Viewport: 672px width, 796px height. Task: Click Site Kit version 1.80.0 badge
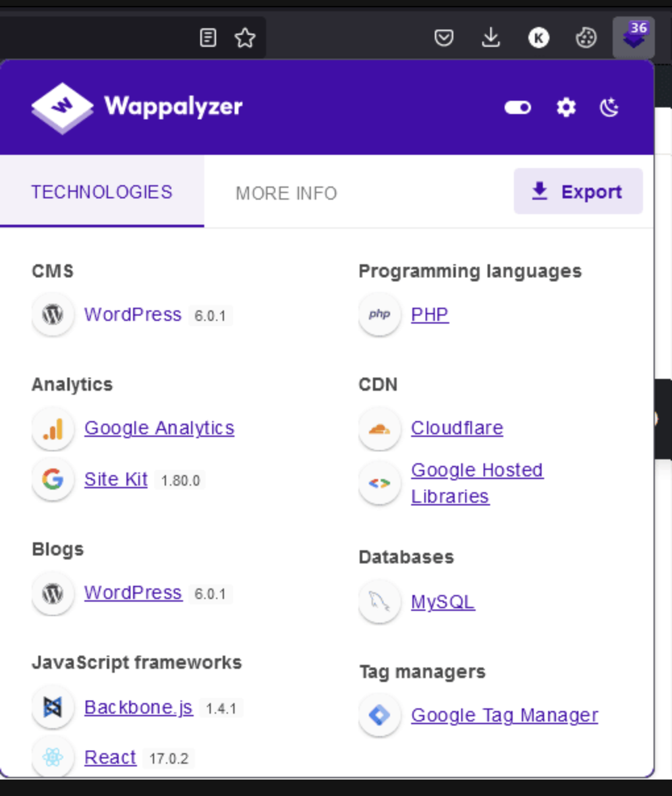[181, 480]
